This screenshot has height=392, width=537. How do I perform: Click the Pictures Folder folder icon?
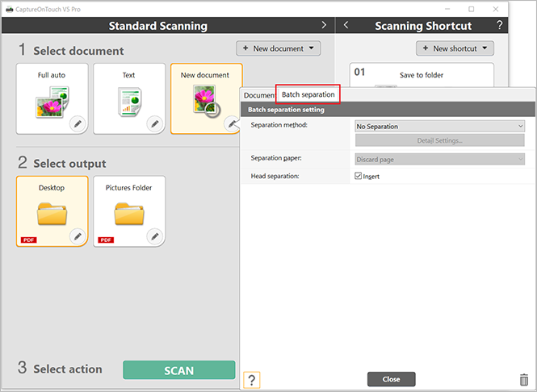[x=129, y=214]
